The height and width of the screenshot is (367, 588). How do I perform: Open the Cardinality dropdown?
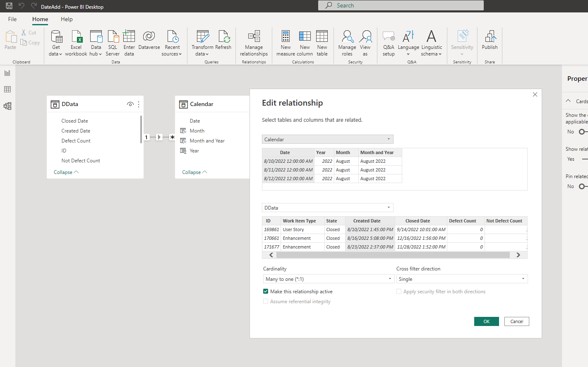point(329,279)
